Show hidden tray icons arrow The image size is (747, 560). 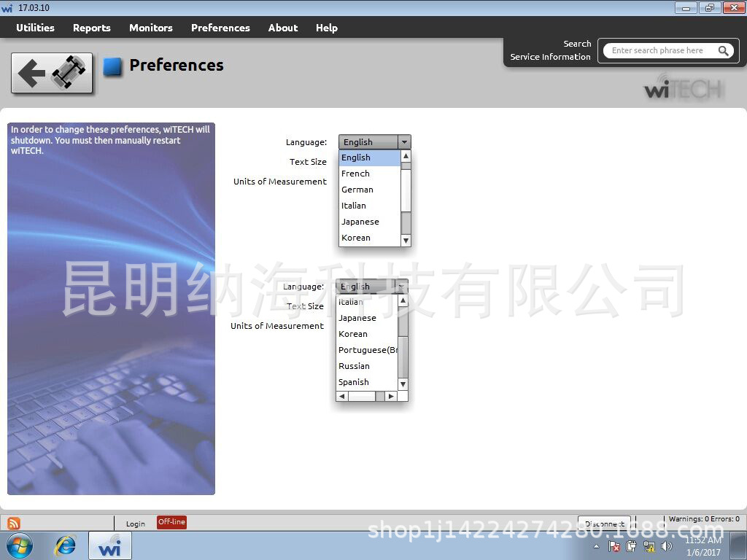point(596,546)
